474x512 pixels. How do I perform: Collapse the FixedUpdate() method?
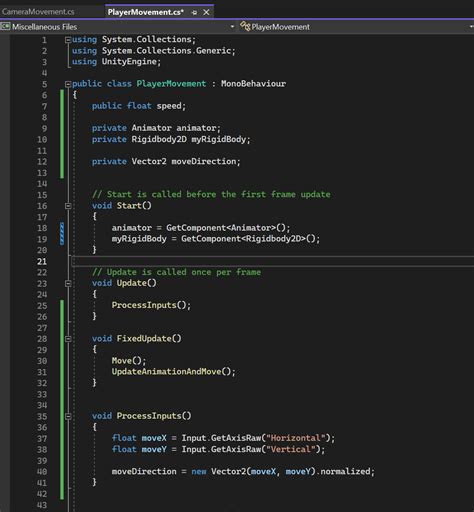point(68,339)
